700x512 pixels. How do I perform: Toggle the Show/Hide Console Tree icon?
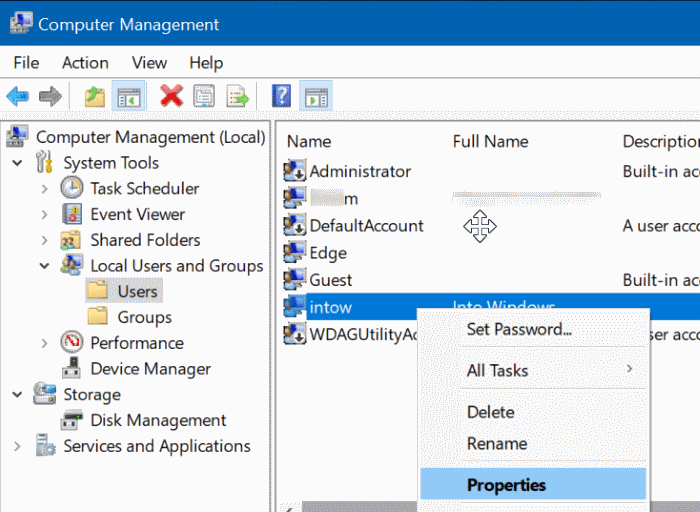129,96
